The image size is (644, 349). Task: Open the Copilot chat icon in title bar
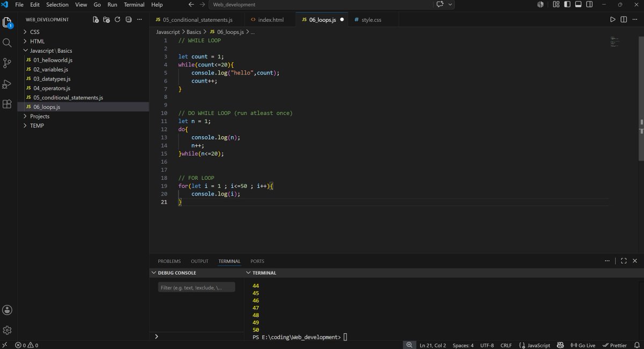click(440, 4)
